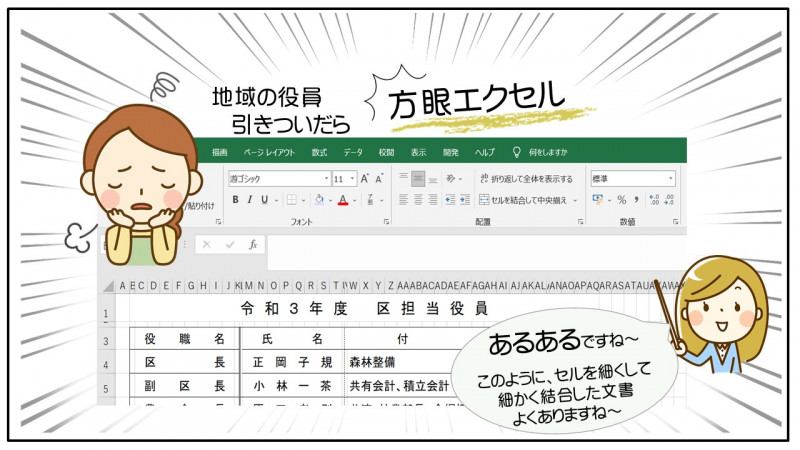Click the fx insert function icon

tap(253, 244)
